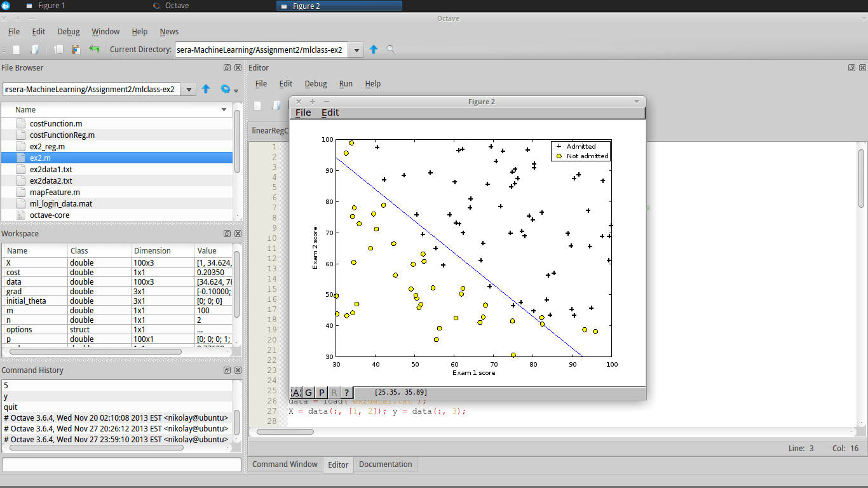Click the New file icon in main toolbar
Image resolution: width=868 pixels, height=488 pixels.
click(x=17, y=49)
